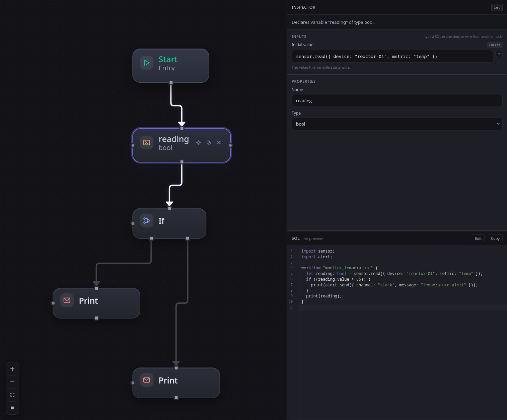Click the reading node's right side port

pos(230,145)
